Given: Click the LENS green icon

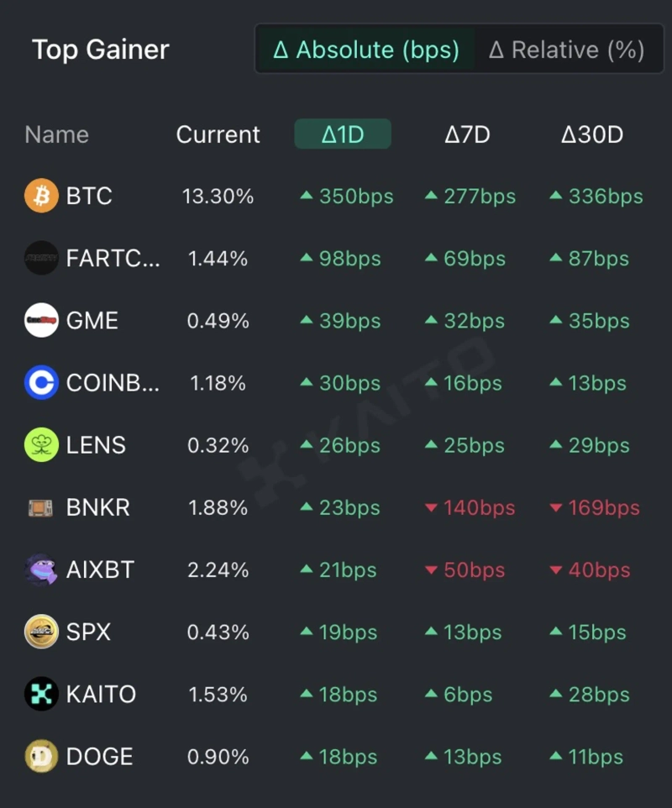Looking at the screenshot, I should click(41, 445).
